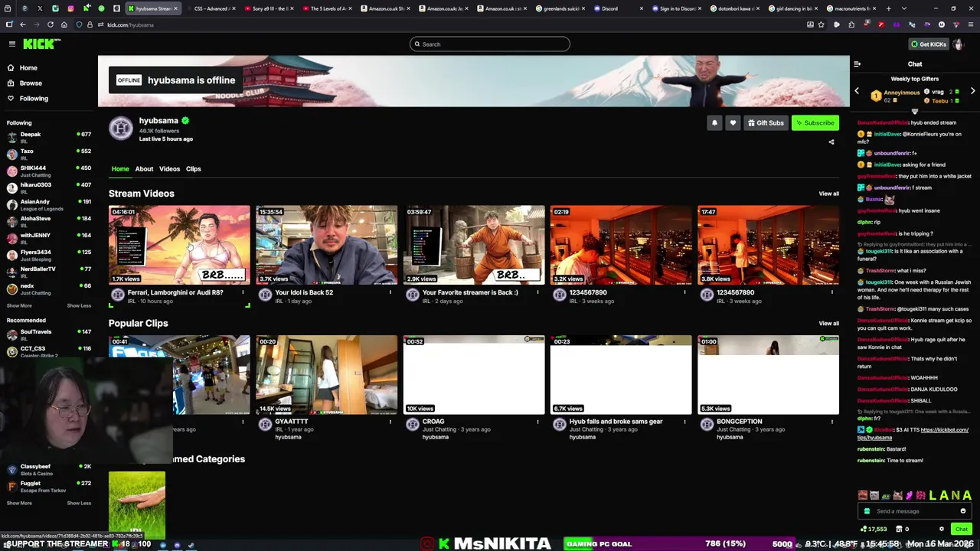980x551 pixels.
Task: Click the Gift Subs button
Action: [x=766, y=122]
